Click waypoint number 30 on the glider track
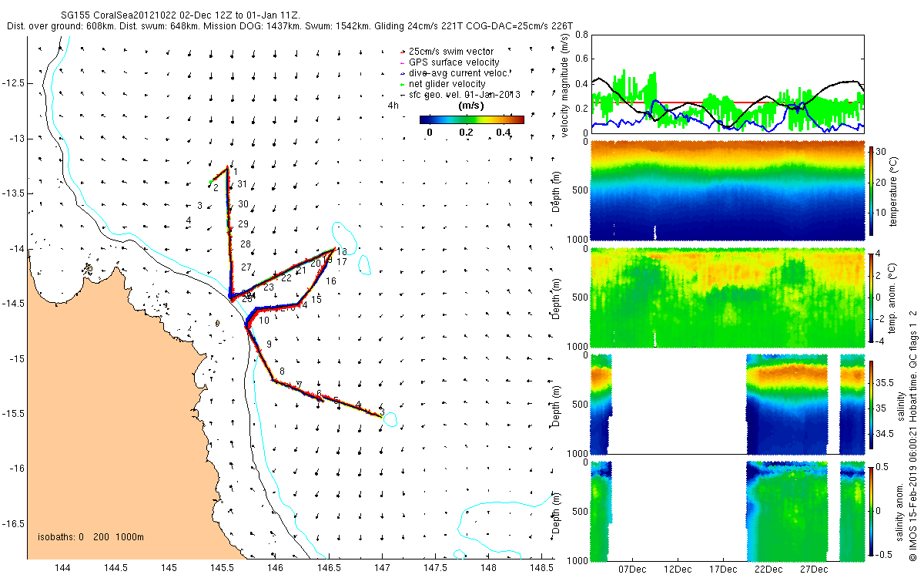Viewport: 924px width, 578px height. pos(243,204)
